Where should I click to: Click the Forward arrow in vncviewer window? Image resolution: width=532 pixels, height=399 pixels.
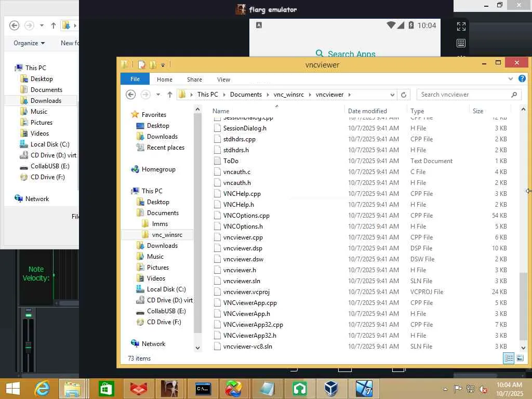pyautogui.click(x=145, y=95)
